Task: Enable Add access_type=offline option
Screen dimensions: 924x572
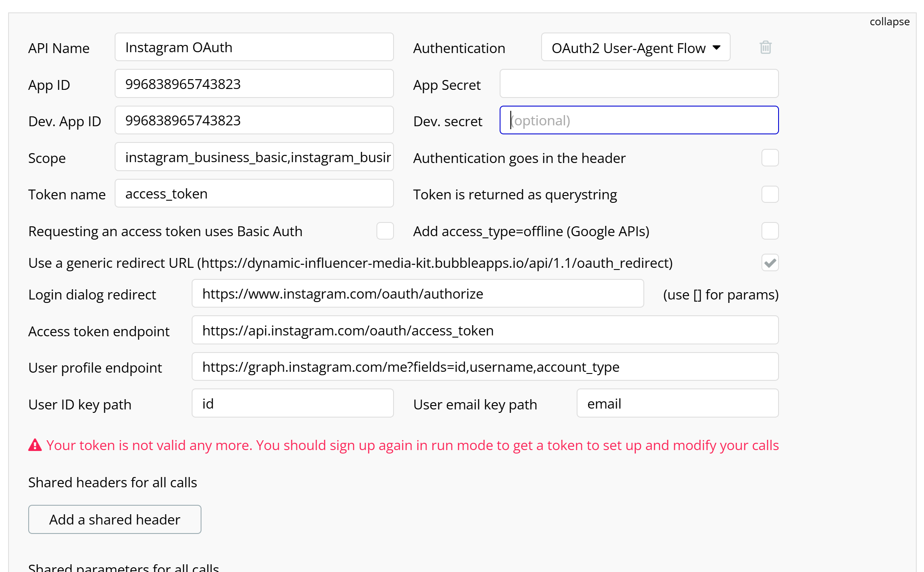Action: click(x=770, y=231)
